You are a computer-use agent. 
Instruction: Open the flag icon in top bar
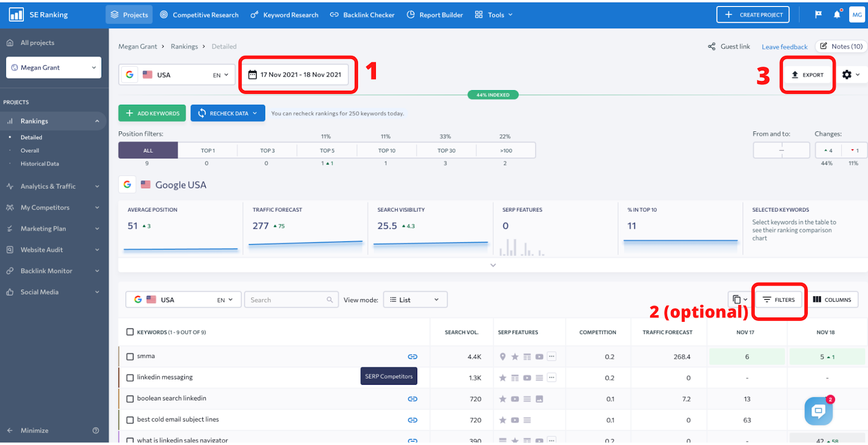(818, 15)
